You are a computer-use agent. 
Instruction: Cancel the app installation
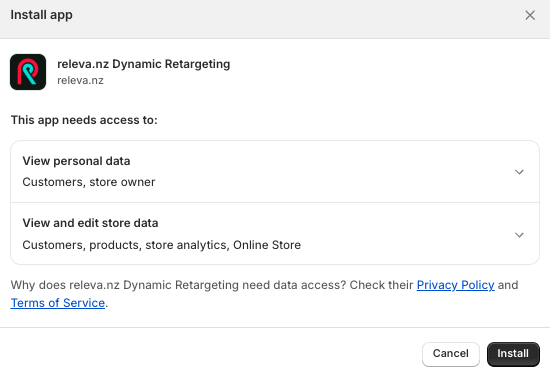click(x=451, y=354)
